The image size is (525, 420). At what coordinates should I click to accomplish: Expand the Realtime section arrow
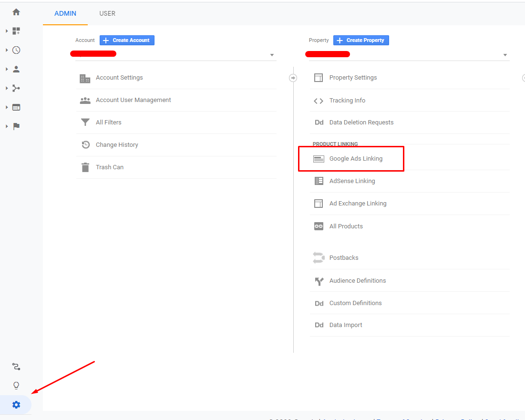(7, 50)
